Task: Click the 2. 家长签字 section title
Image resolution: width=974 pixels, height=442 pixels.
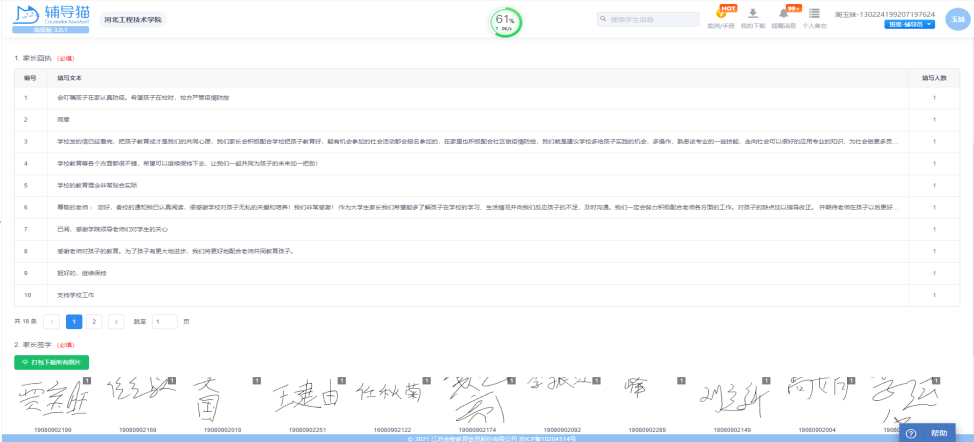Action: click(34, 345)
